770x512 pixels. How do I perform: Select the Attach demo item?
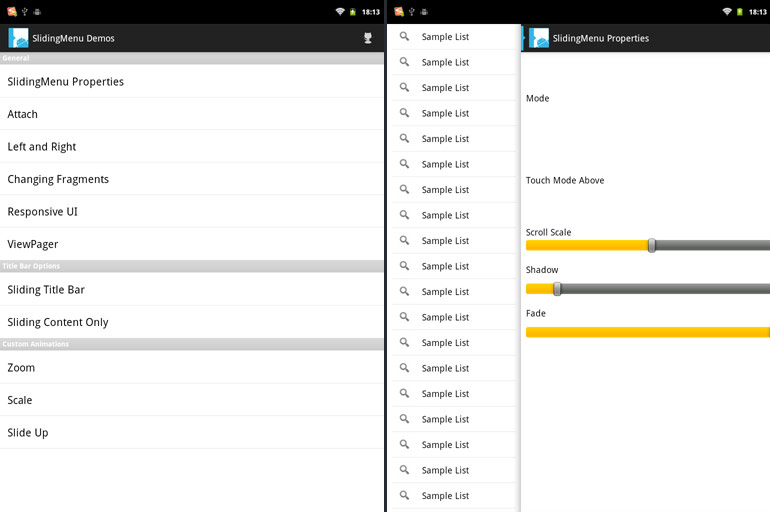(x=23, y=114)
